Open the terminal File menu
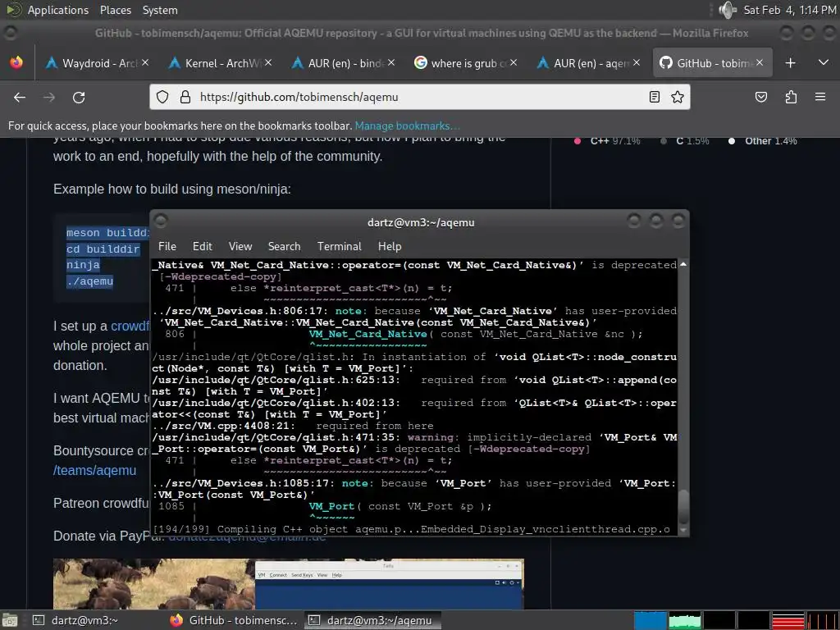Viewport: 840px width, 630px height. (167, 246)
